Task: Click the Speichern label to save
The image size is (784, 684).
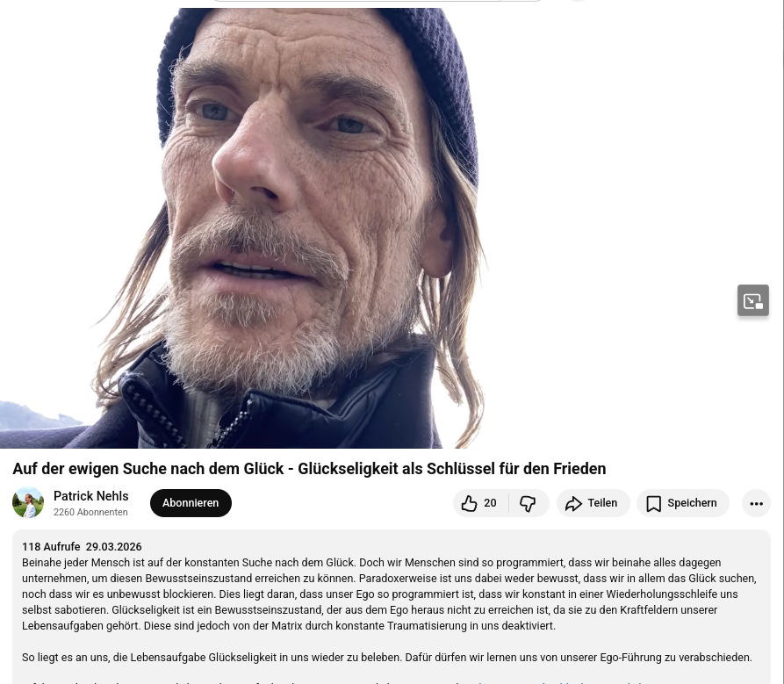Action: pos(692,503)
